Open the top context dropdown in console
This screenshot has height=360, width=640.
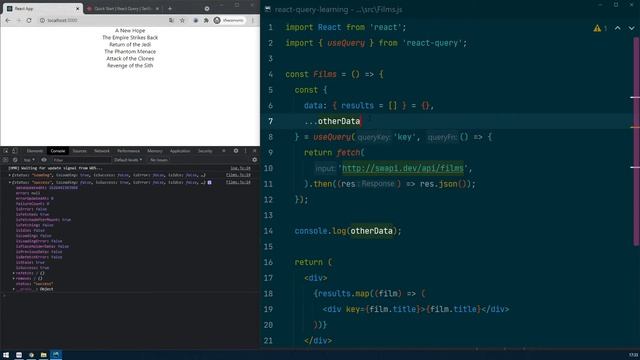29,160
